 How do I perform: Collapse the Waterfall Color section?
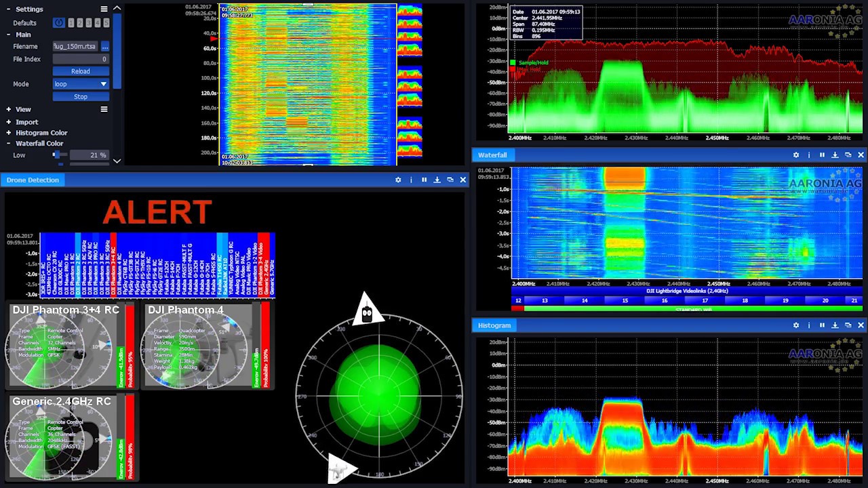point(9,144)
